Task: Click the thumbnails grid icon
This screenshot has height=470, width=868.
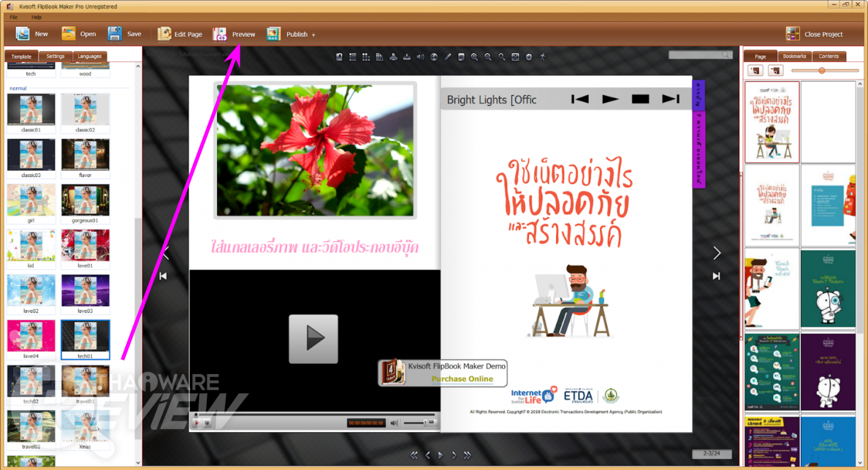Action: pos(366,57)
